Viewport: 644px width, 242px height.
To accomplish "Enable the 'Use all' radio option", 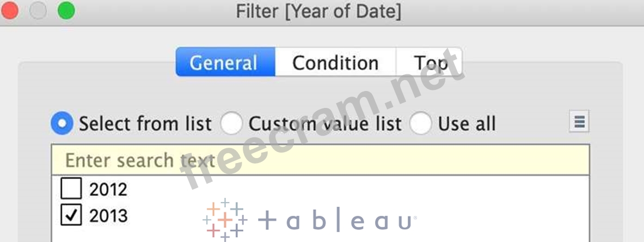I will 421,124.
